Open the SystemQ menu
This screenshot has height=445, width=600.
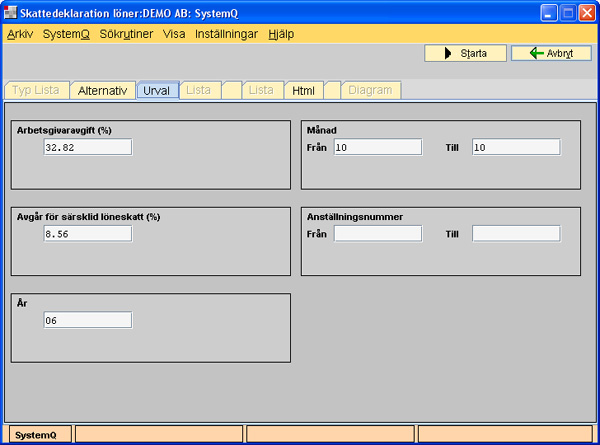[x=66, y=33]
